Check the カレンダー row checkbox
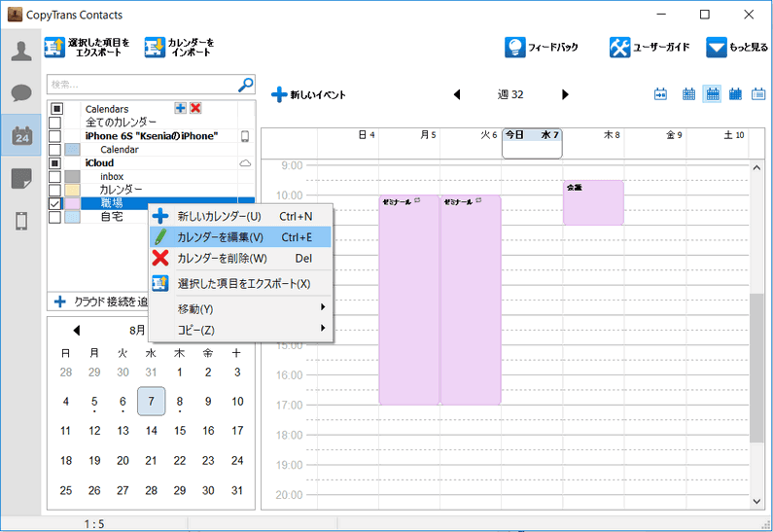The height and width of the screenshot is (532, 773). point(54,190)
